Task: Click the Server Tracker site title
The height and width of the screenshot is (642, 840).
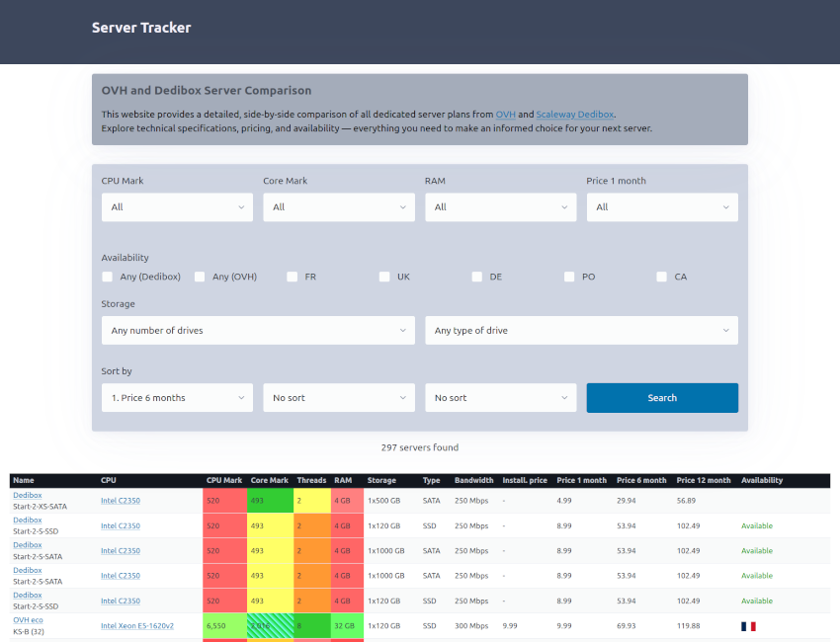Action: point(141,28)
